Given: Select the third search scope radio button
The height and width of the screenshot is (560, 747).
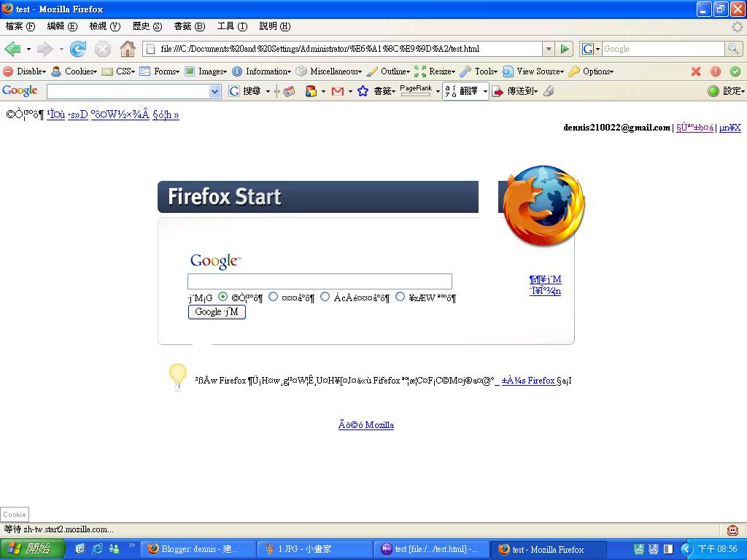Looking at the screenshot, I should [325, 297].
